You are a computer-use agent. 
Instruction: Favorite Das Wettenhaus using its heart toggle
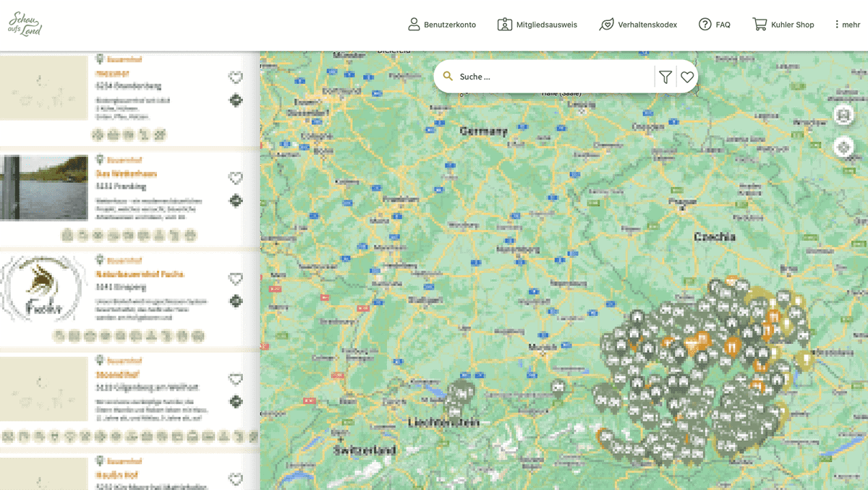click(x=236, y=177)
